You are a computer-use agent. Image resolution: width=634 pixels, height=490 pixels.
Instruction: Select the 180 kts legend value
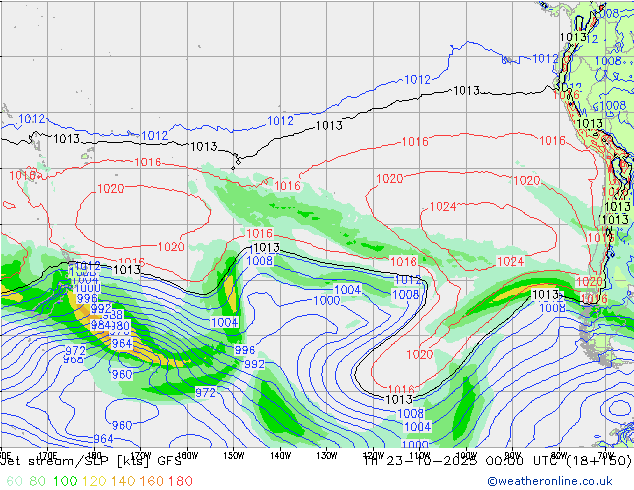click(180, 481)
